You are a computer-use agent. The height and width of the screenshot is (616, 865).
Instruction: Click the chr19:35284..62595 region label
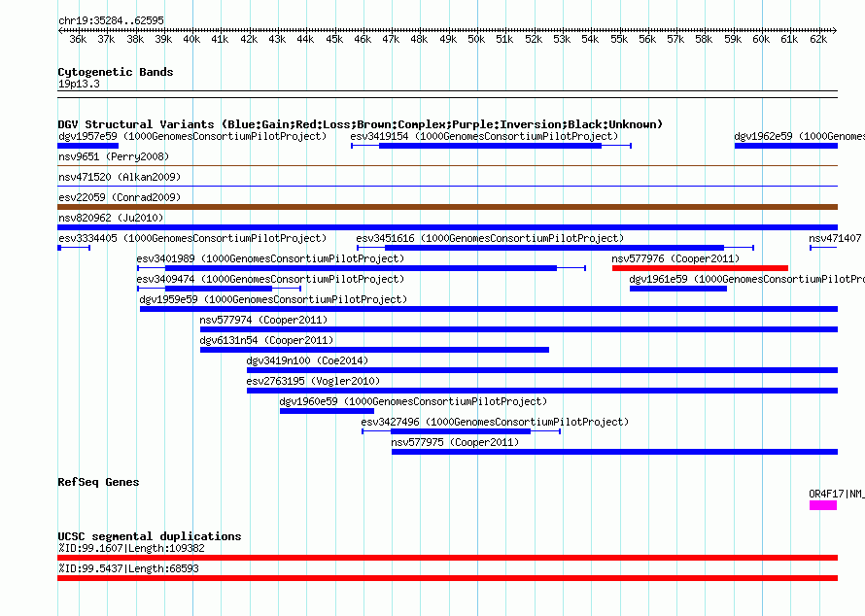coord(111,20)
